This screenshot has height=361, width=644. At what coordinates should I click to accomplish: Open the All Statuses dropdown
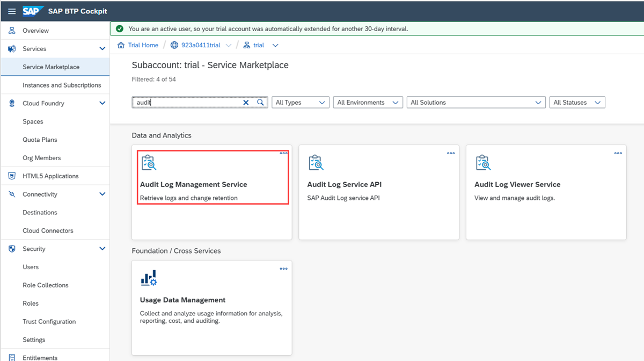pos(577,102)
